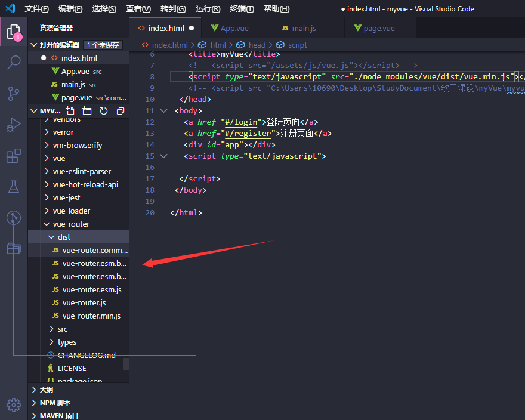This screenshot has width=525, height=420.
Task: Expand the NPM 脚本 section
Action: click(x=78, y=403)
